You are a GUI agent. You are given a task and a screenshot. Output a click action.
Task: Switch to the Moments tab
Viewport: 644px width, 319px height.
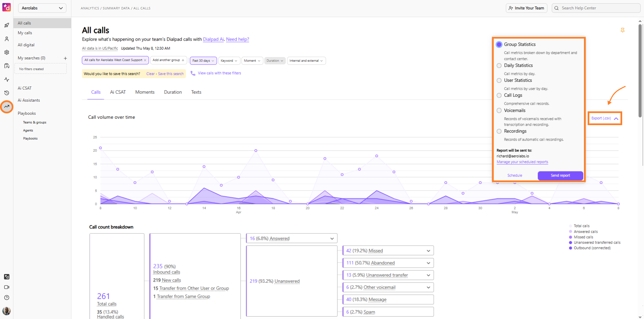[x=145, y=92]
